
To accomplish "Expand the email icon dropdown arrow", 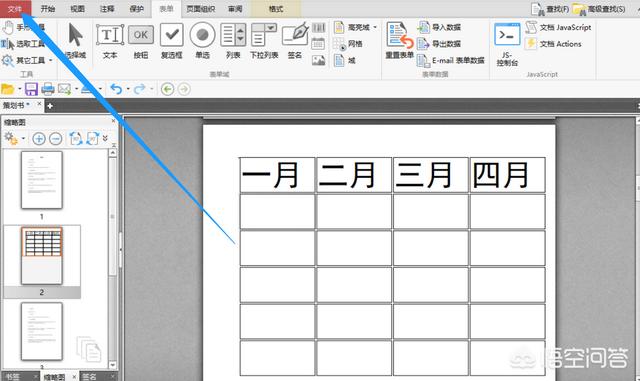I will click(x=76, y=89).
